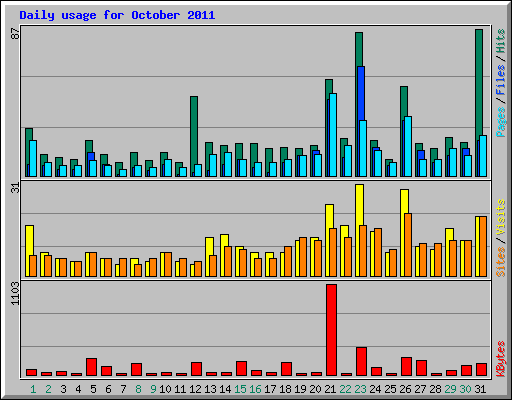Click day label 17 on the x-axis
The image size is (512, 400).
tap(270, 389)
